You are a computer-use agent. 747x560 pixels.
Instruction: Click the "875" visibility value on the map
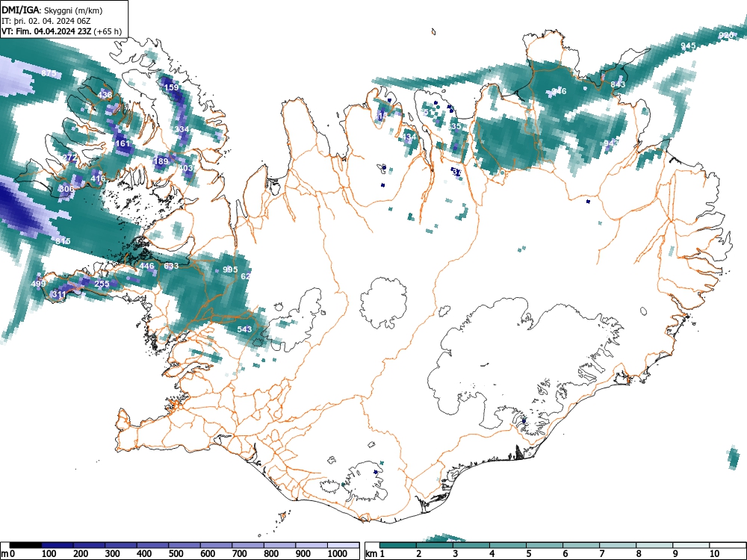coord(49,73)
